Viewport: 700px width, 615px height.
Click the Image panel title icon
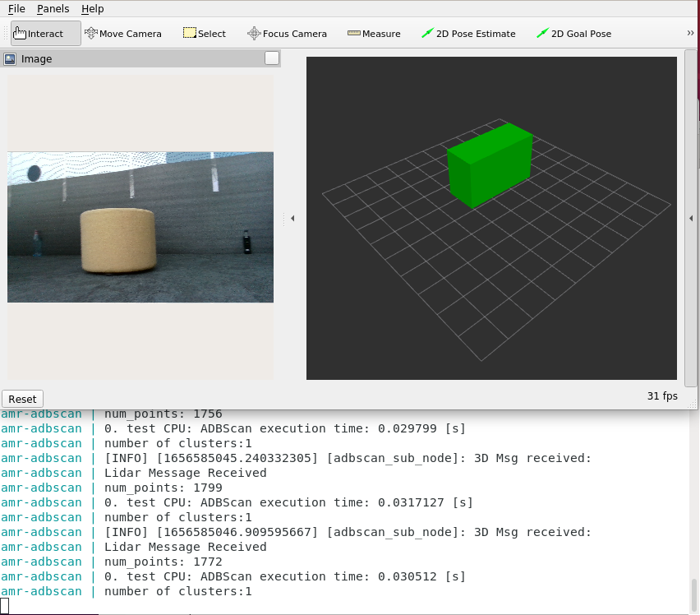[11, 59]
